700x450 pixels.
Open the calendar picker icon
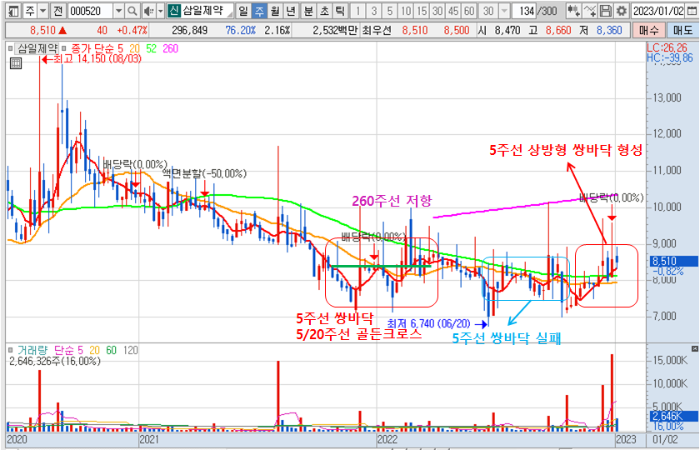[x=692, y=11]
